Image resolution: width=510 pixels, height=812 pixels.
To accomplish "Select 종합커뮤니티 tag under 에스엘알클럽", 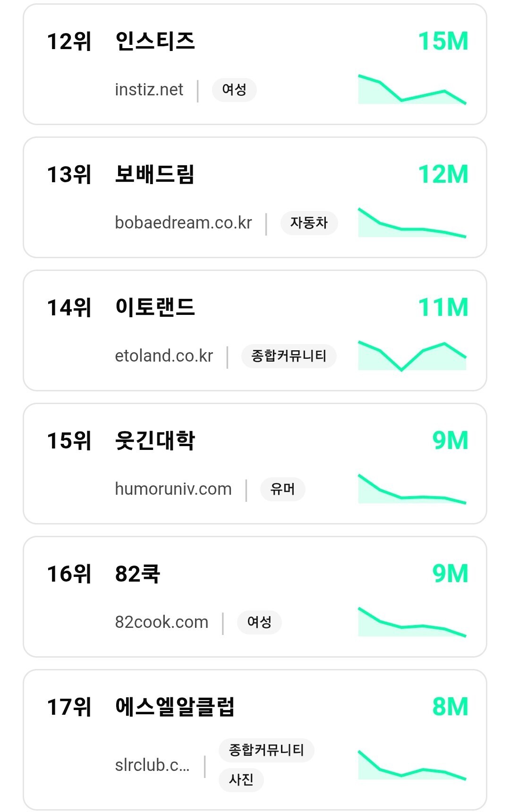I will pyautogui.click(x=266, y=750).
